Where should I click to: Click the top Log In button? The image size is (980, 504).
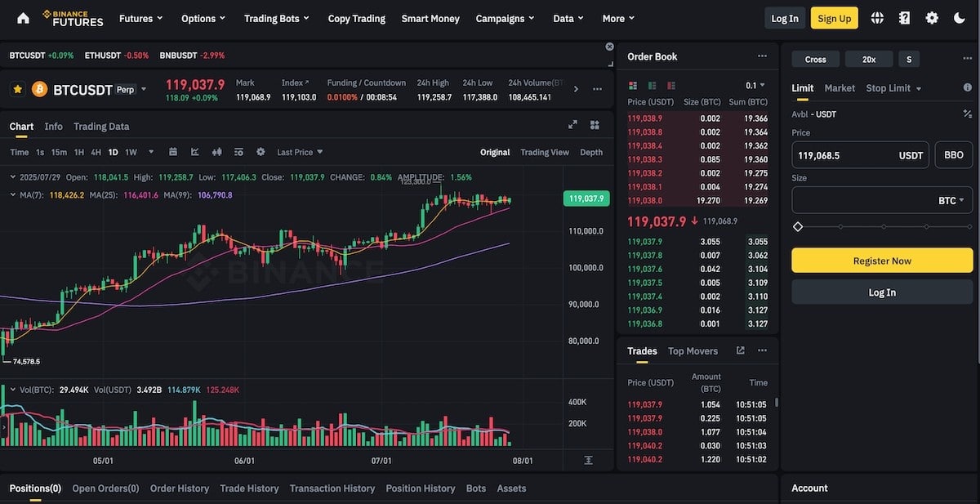click(x=785, y=18)
